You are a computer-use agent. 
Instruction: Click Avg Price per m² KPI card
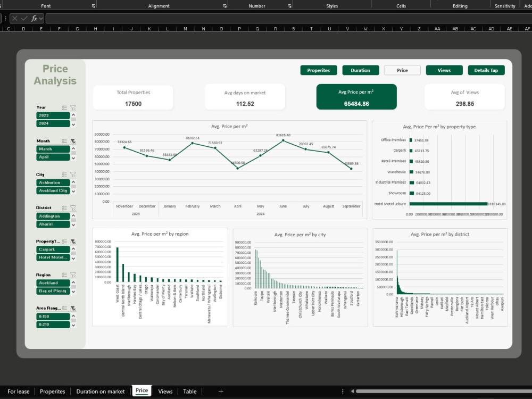click(356, 97)
